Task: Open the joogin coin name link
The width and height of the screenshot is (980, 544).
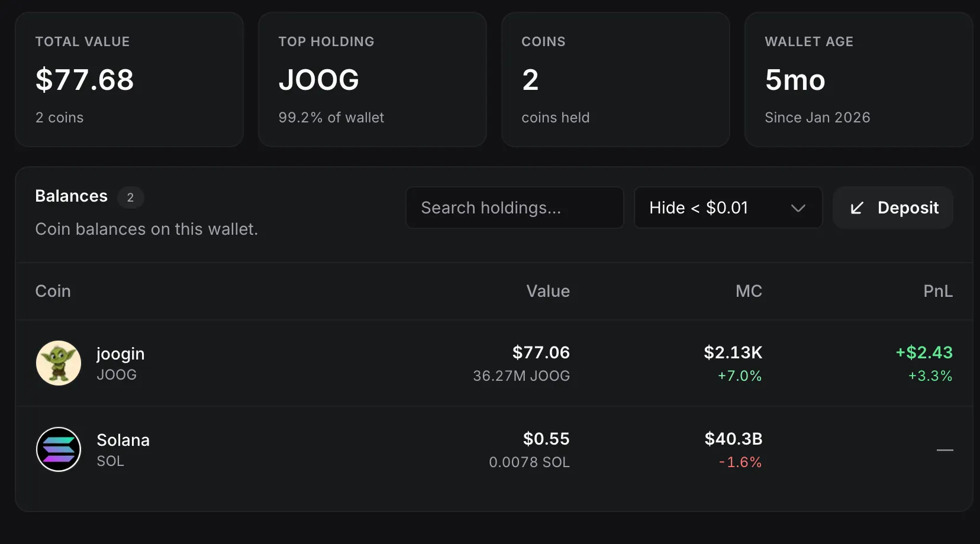Action: (x=120, y=354)
